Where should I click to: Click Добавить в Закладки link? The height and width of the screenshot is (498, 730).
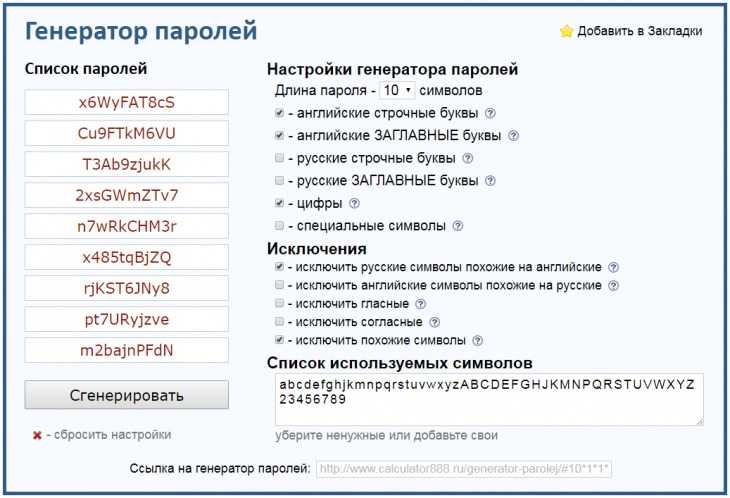click(x=640, y=31)
